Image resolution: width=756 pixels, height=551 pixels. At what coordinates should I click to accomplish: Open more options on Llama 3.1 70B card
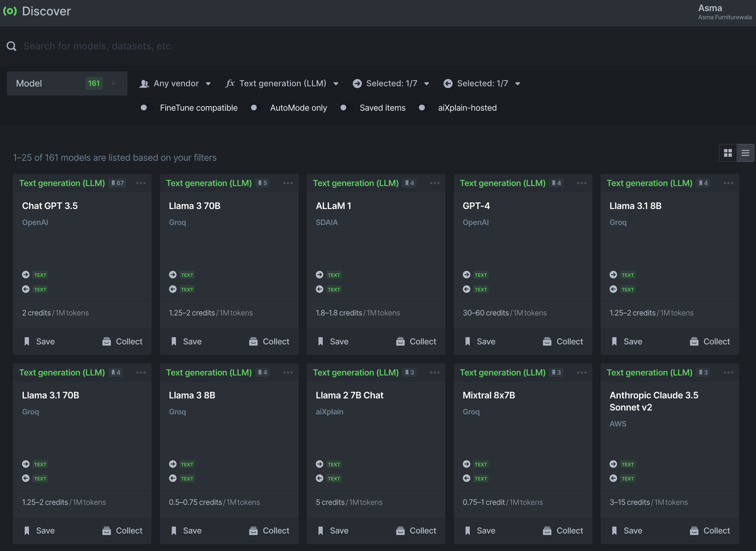click(141, 372)
